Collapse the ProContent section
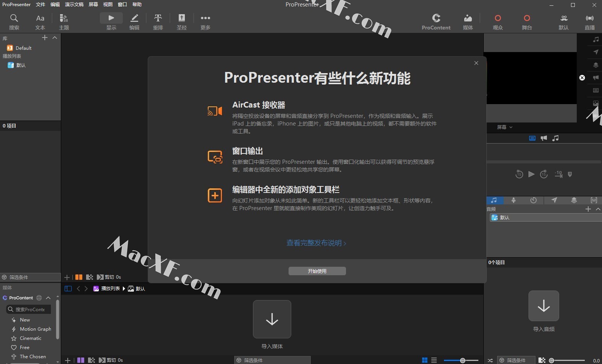The width and height of the screenshot is (602, 364). pos(48,298)
